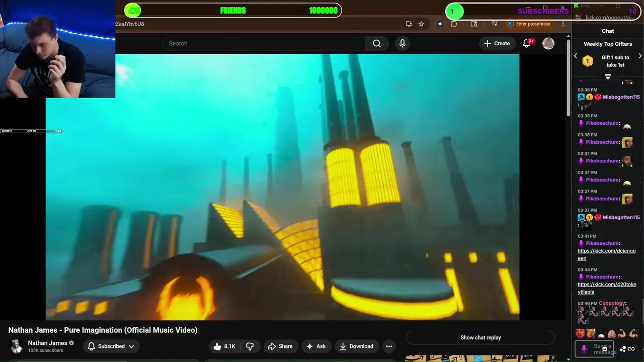Click the Share button
644x362 pixels.
click(x=280, y=346)
